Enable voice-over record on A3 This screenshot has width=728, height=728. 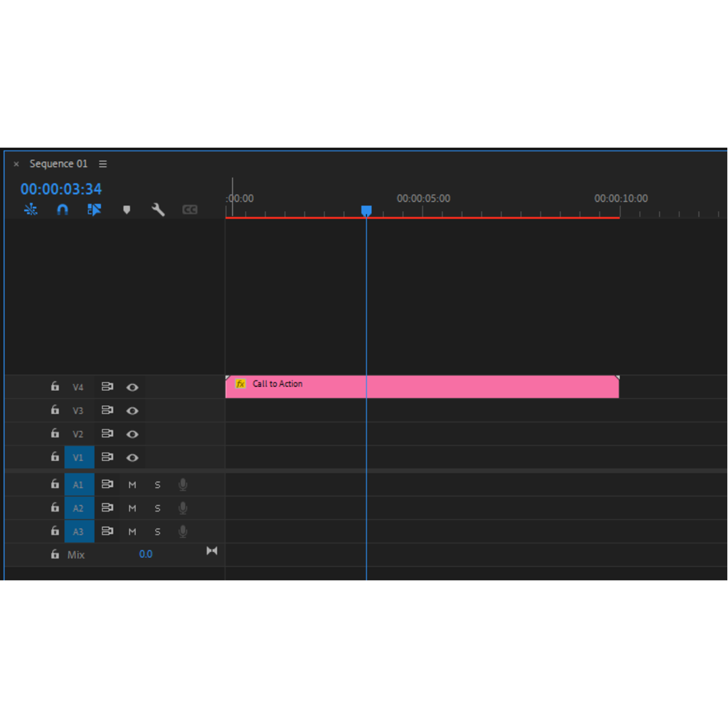[183, 532]
